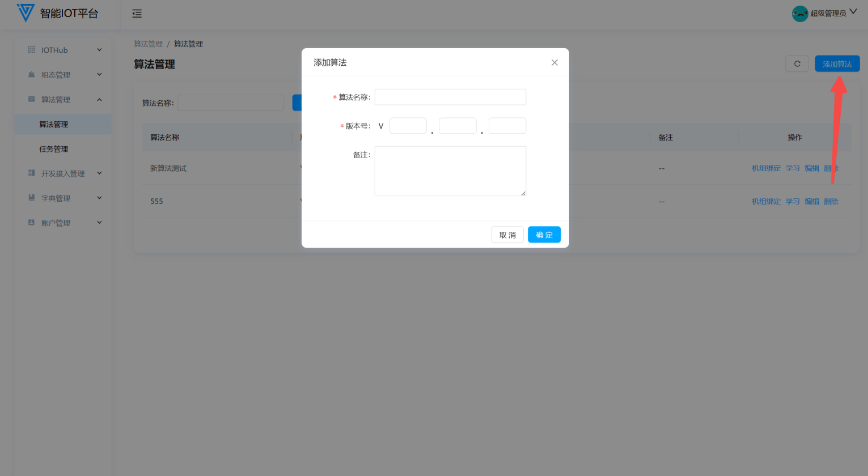Select the 算法管理 submenu item

[63, 124]
